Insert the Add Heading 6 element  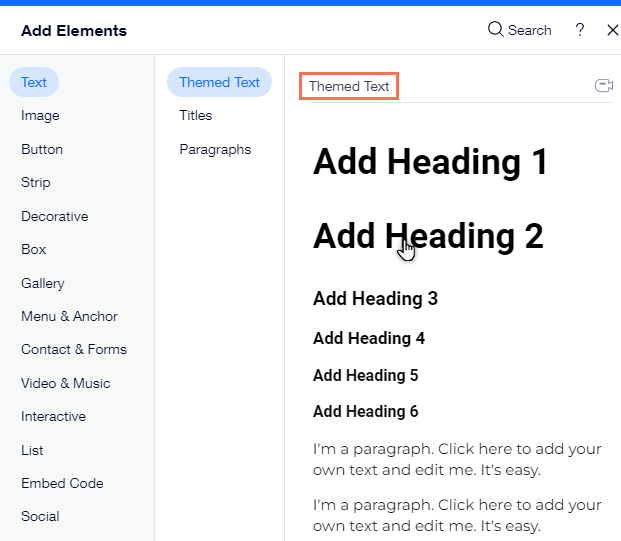[365, 411]
